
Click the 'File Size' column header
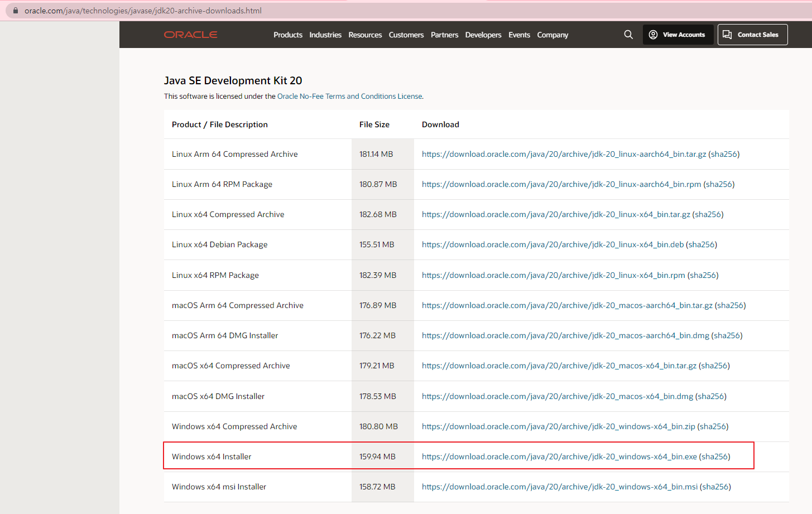pyautogui.click(x=374, y=124)
